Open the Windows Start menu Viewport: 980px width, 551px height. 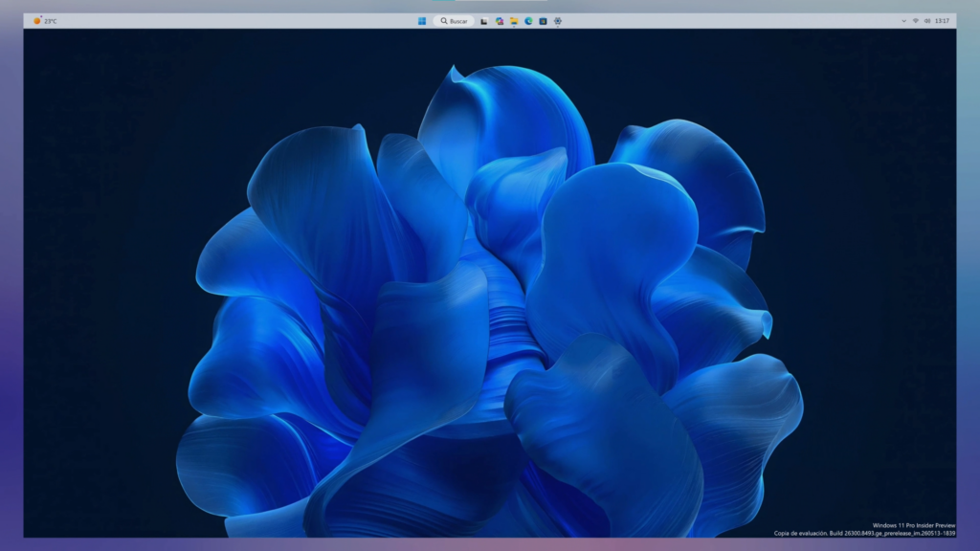point(422,21)
